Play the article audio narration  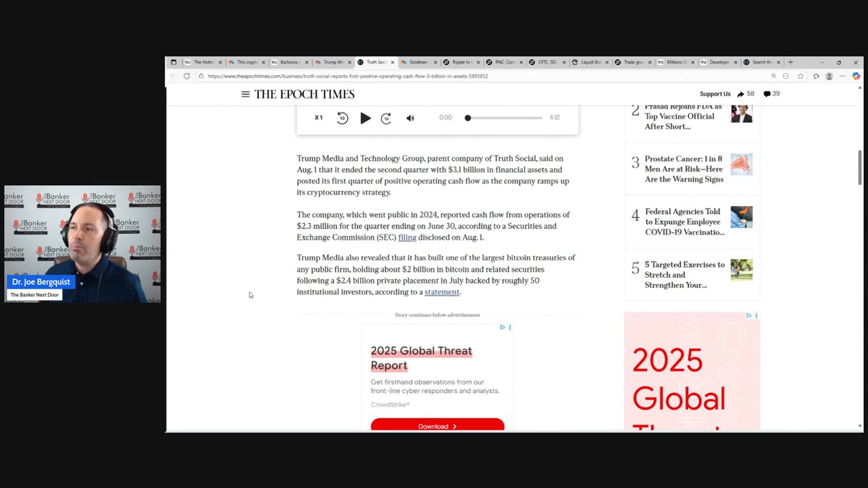[365, 118]
